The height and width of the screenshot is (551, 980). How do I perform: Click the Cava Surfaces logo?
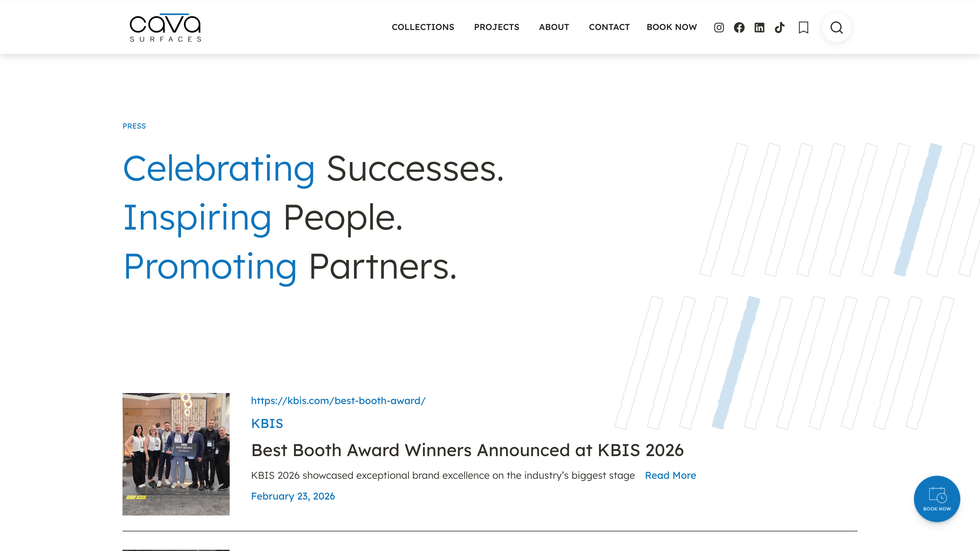[165, 27]
